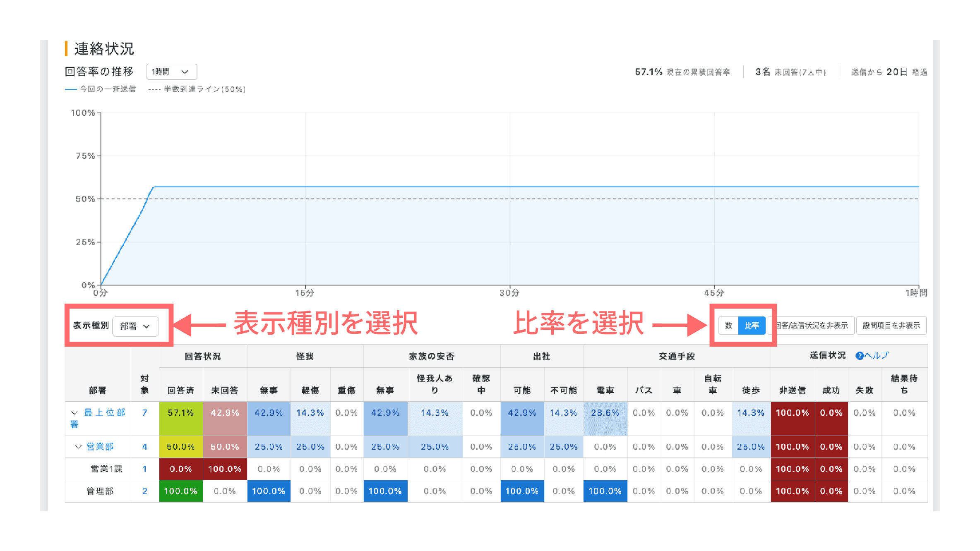Click target count 4 for 営業部
The width and height of the screenshot is (980, 551).
tap(144, 447)
